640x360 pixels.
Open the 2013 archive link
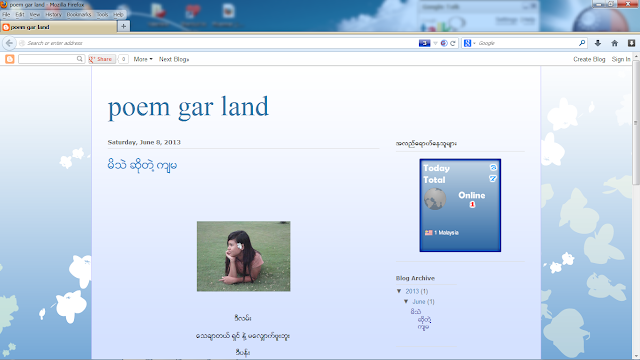(412, 291)
